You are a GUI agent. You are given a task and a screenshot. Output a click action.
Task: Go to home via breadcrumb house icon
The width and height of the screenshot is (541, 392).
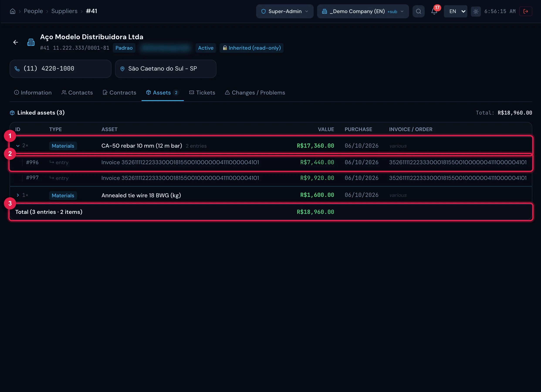pos(13,11)
